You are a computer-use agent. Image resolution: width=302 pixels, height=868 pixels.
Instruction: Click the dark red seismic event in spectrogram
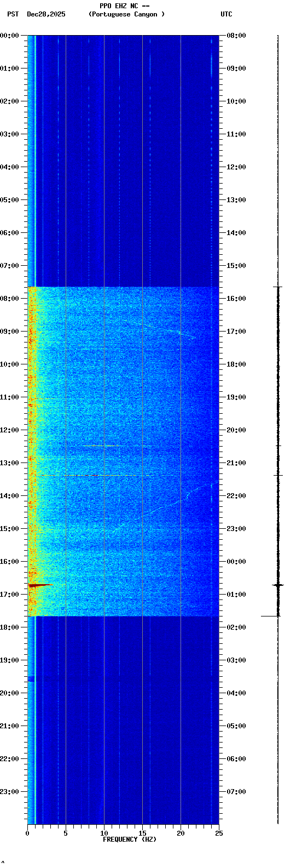click(40, 585)
